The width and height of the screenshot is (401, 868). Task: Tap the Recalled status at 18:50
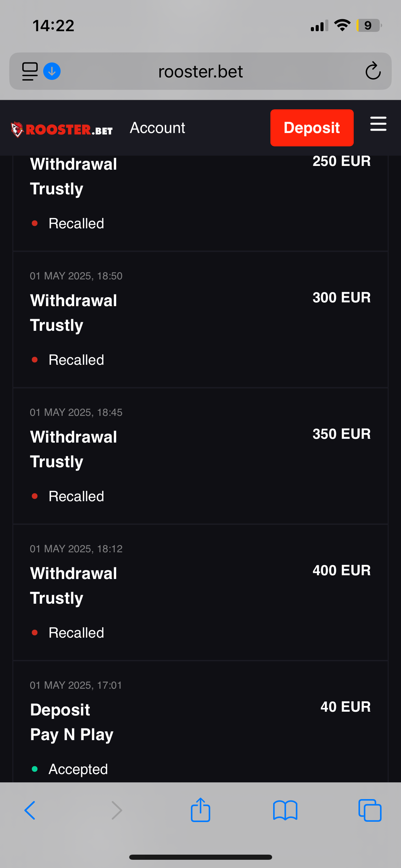point(76,360)
